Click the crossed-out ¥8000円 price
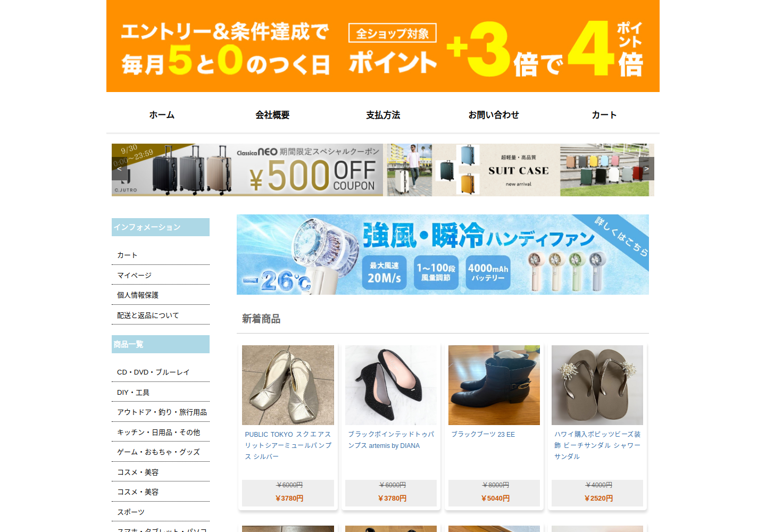The width and height of the screenshot is (766, 532). (495, 485)
